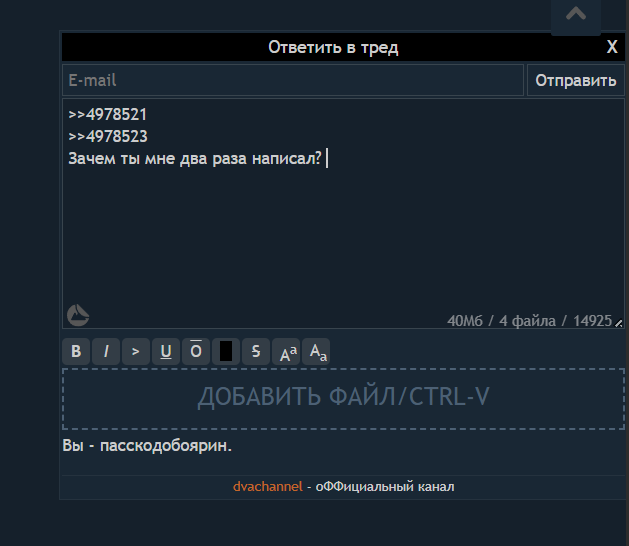Apply underline formatting with U button
Viewport: 629px width, 546px height.
tap(166, 351)
